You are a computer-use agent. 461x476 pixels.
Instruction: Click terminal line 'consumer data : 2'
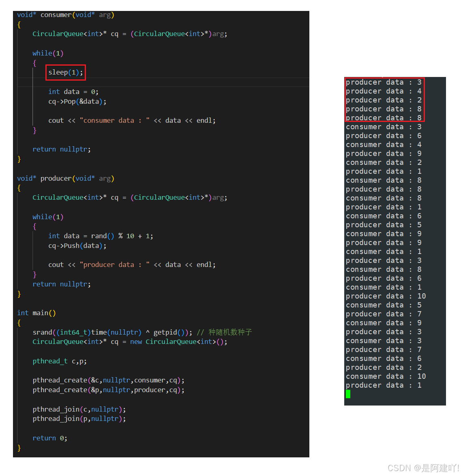[384, 163]
